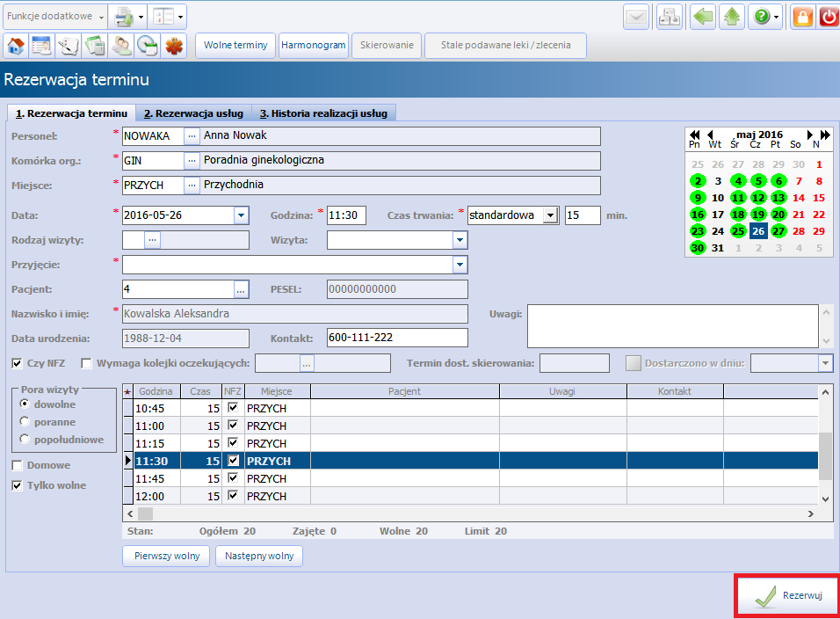Click the ellipsis button next to NOWAKA
840x619 pixels.
pyautogui.click(x=192, y=136)
